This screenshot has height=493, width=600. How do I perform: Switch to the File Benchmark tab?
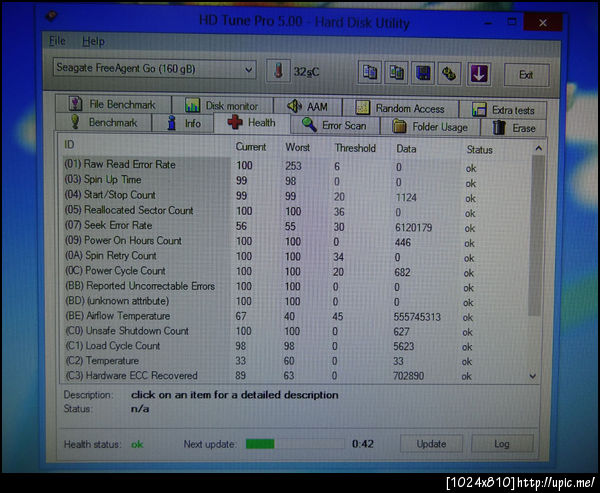pyautogui.click(x=113, y=104)
